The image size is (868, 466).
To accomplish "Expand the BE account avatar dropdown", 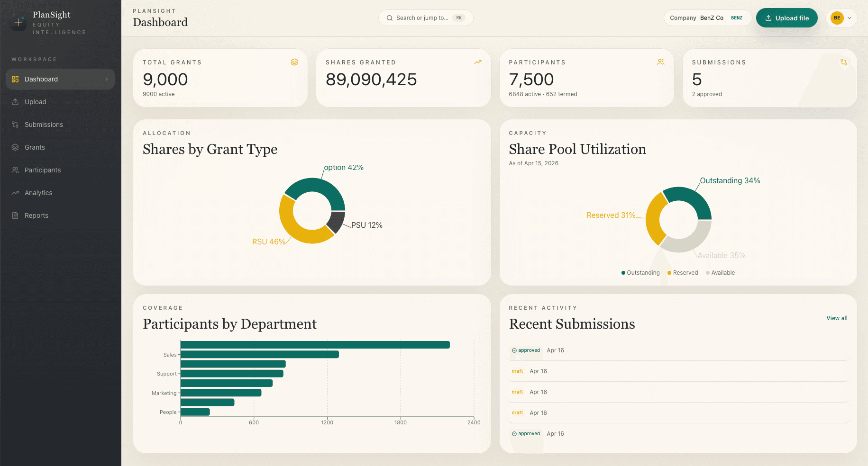I will (841, 18).
